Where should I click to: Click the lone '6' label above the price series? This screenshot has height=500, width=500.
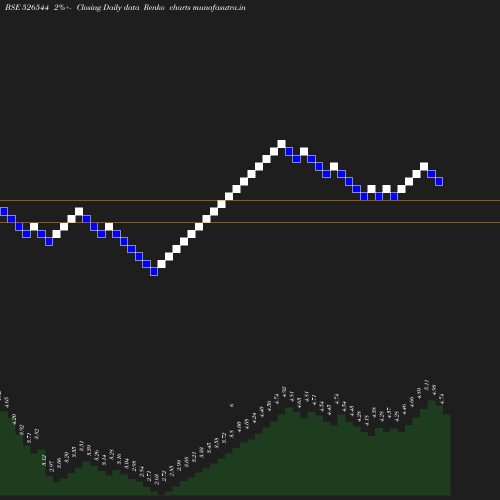[x=232, y=406]
